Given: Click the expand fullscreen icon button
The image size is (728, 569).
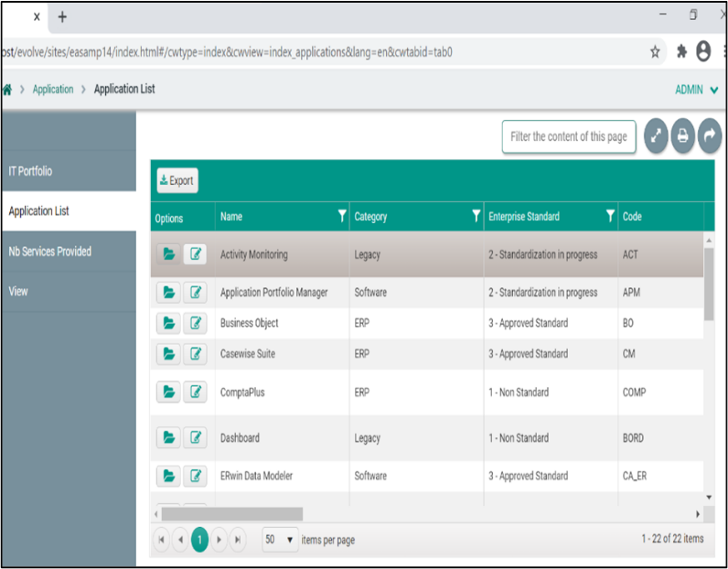Looking at the screenshot, I should (x=656, y=136).
